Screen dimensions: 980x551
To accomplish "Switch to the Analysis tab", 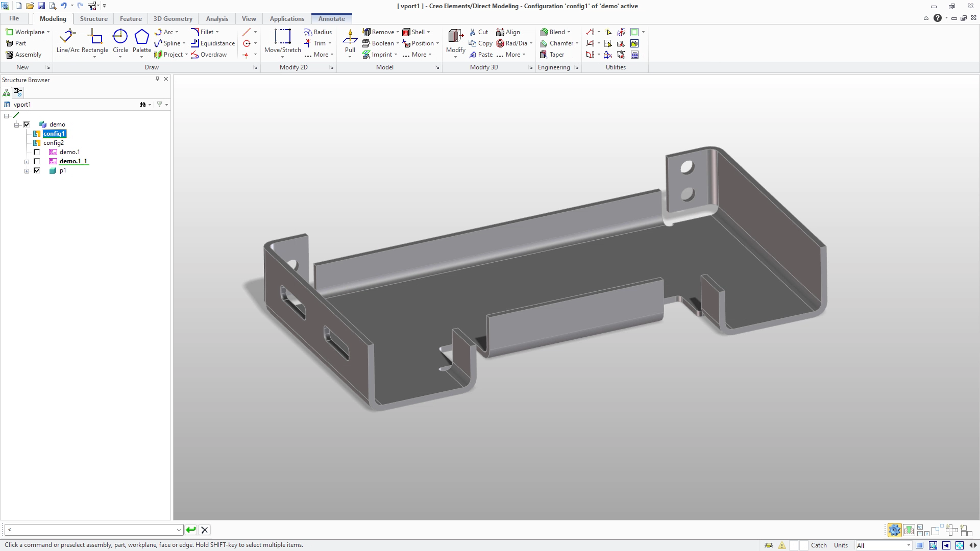I will pos(217,19).
